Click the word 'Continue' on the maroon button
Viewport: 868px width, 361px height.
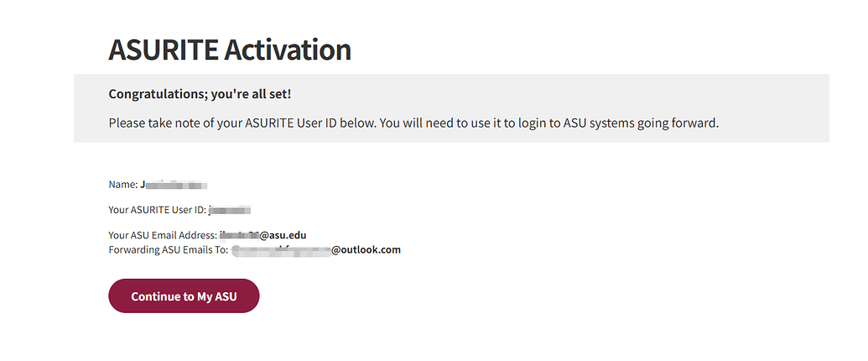(x=155, y=296)
